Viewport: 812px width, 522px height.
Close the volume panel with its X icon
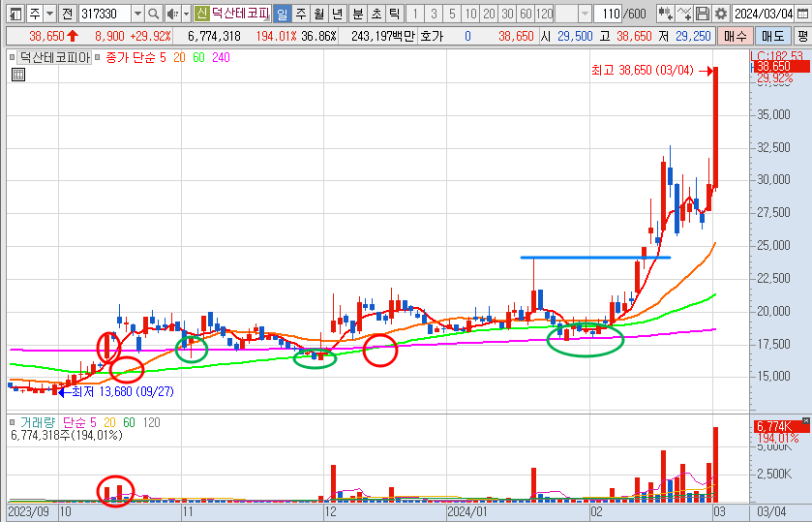pyautogui.click(x=806, y=421)
